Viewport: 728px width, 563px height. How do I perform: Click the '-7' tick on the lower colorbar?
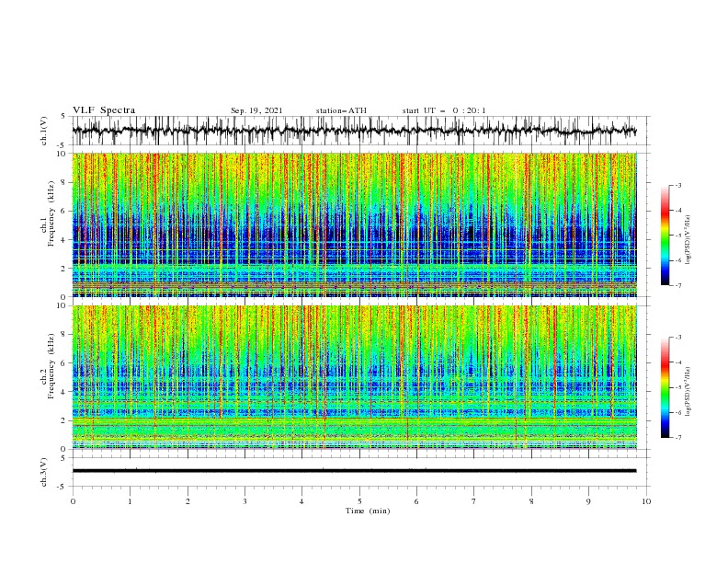click(x=678, y=437)
